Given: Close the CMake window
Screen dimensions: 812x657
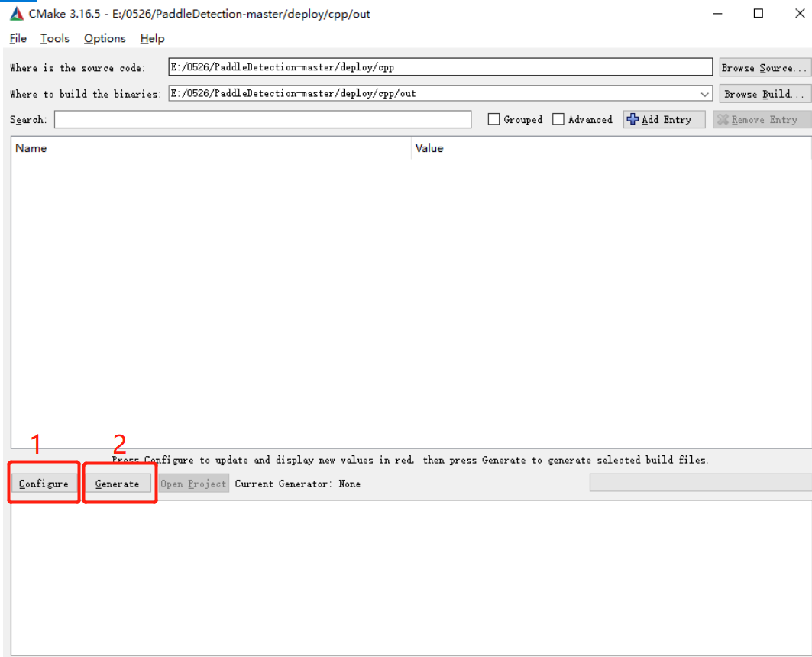Looking at the screenshot, I should pyautogui.click(x=800, y=14).
